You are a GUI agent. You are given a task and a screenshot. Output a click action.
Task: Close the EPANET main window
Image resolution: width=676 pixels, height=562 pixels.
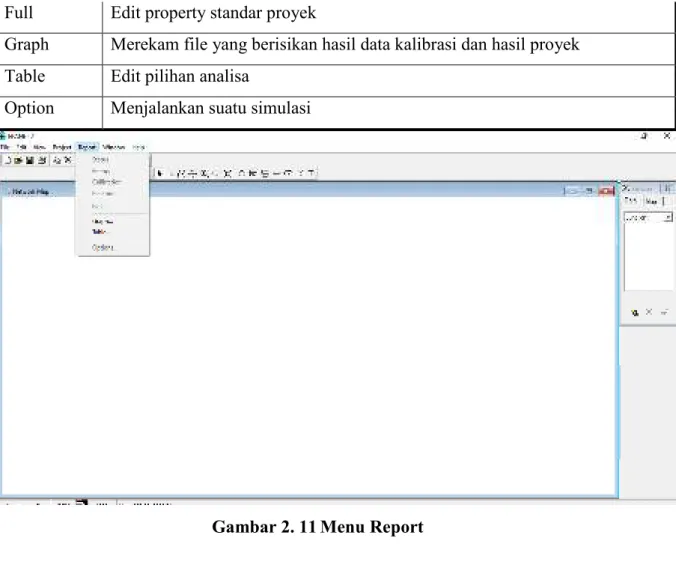[x=667, y=136]
